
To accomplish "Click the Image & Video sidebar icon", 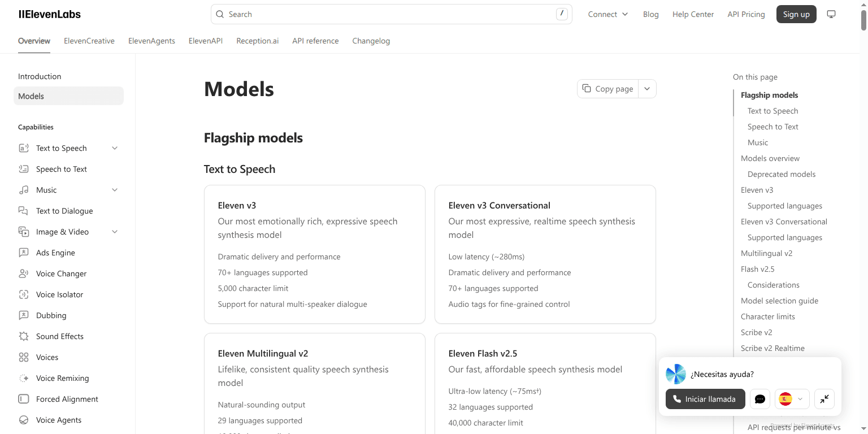I will click(x=24, y=232).
